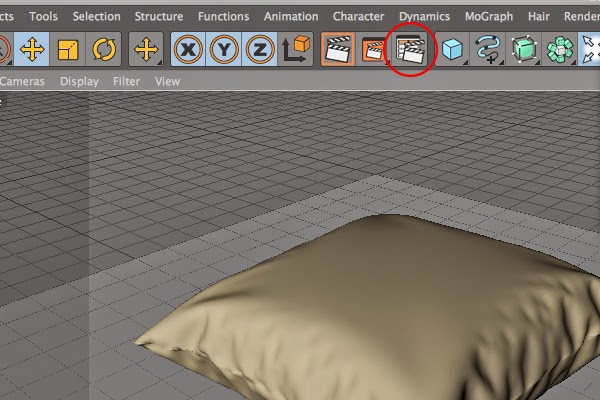This screenshot has width=600, height=400.
Task: Open the viewport Display menu
Action: (79, 81)
